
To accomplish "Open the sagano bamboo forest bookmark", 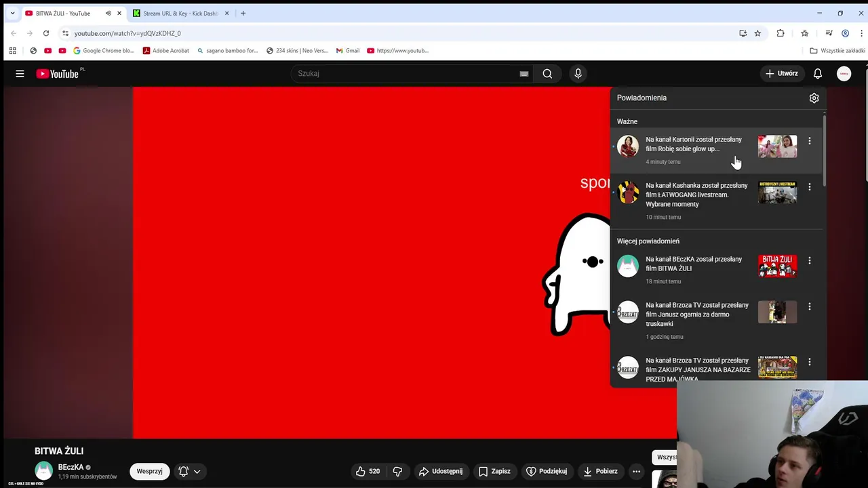I will 227,50.
